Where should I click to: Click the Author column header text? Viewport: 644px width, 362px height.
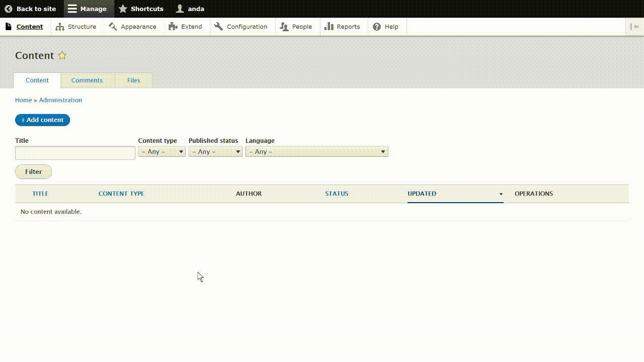[249, 194]
